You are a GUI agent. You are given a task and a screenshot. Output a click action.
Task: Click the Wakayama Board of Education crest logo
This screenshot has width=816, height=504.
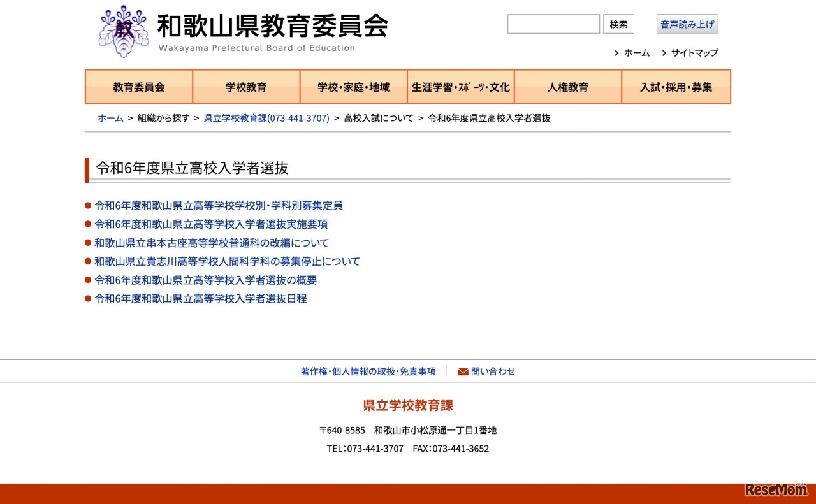pyautogui.click(x=124, y=32)
